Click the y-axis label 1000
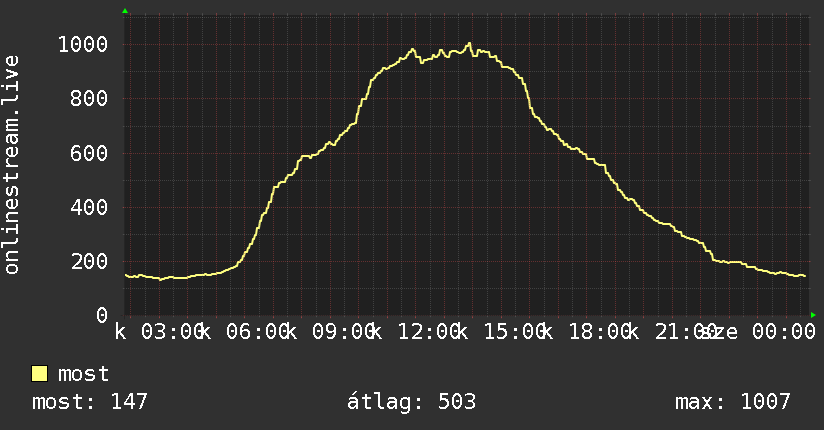 click(83, 44)
